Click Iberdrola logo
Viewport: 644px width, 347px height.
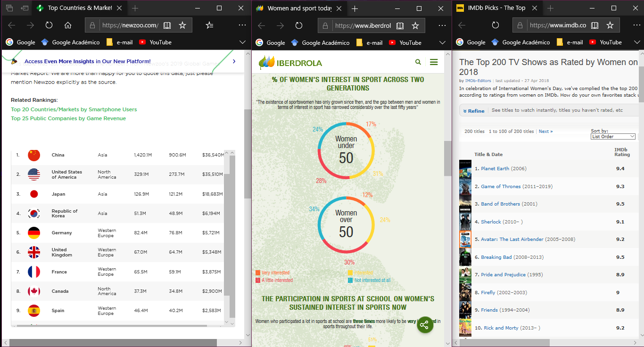point(290,63)
